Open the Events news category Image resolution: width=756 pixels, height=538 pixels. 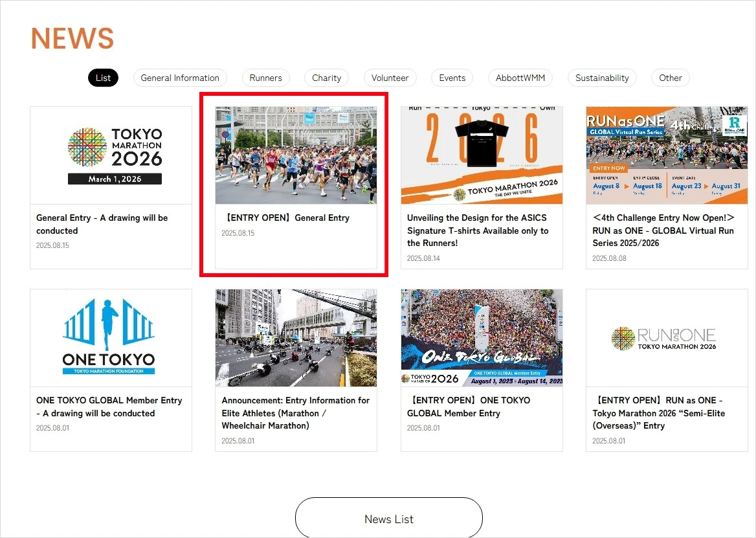452,78
